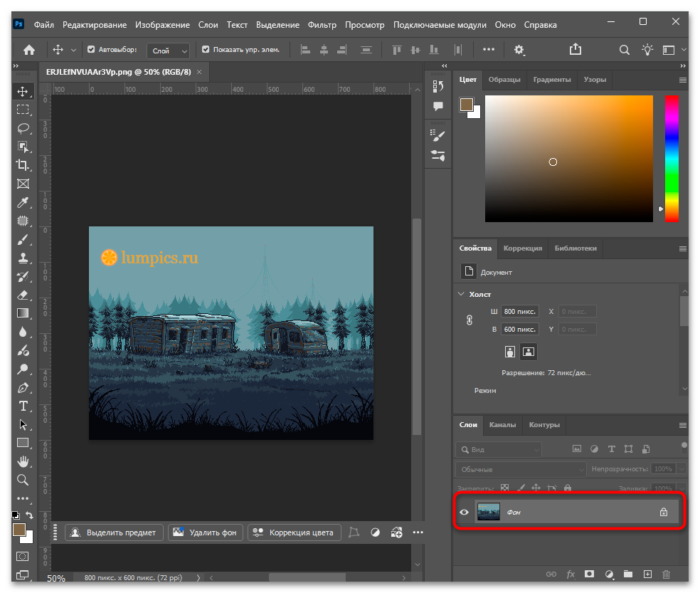700x593 pixels.
Task: Select the History Brush tool
Action: point(23,277)
